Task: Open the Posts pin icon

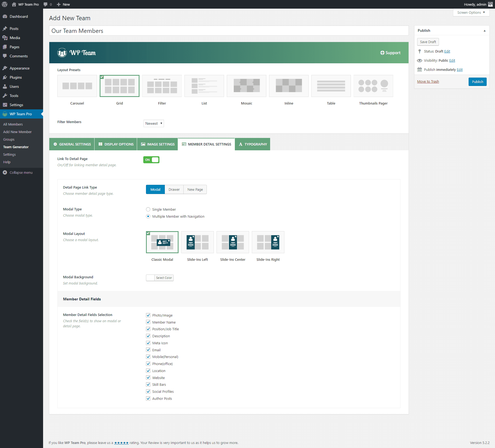Action: click(x=5, y=29)
